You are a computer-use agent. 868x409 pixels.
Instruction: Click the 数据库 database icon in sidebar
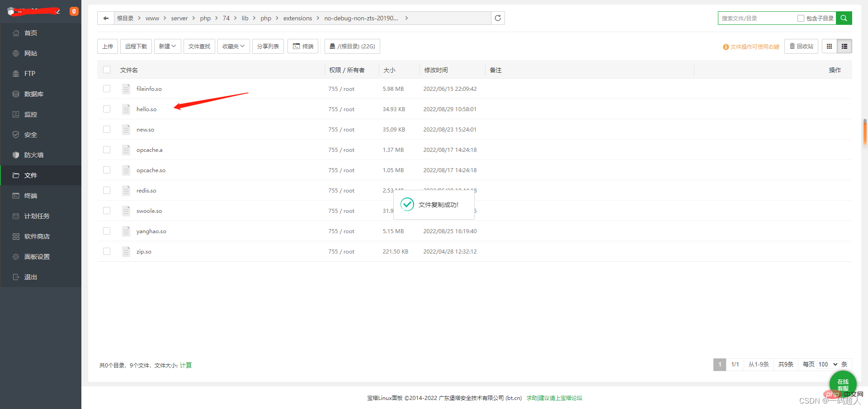click(16, 94)
